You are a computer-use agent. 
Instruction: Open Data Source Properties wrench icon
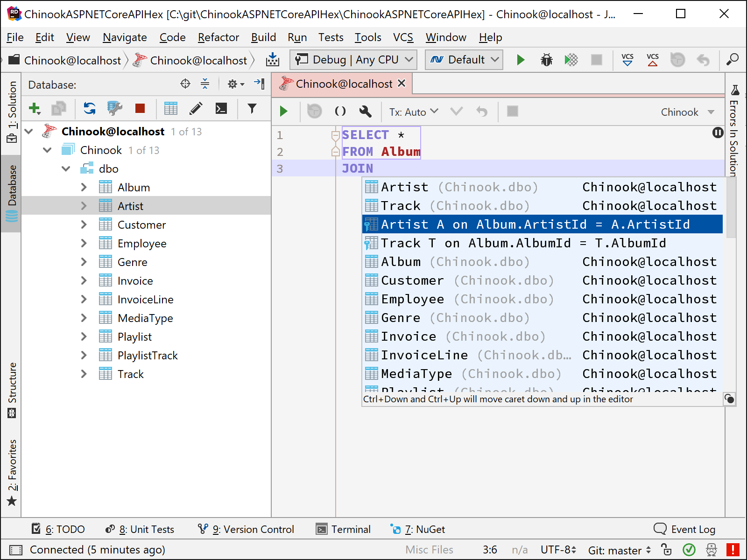pyautogui.click(x=114, y=109)
